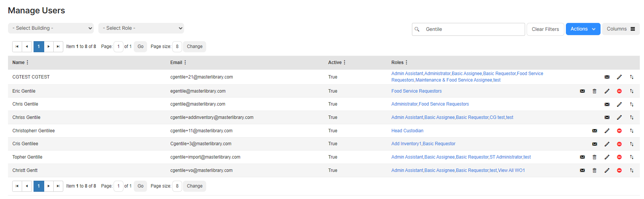The image size is (644, 199).
Task: Open the Select Building dropdown
Action: tap(51, 28)
